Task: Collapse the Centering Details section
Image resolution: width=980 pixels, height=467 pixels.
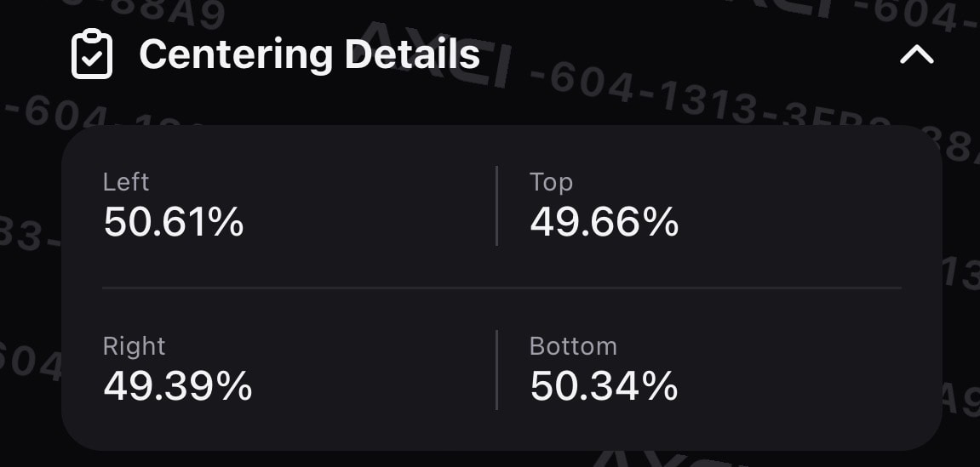Action: [916, 55]
